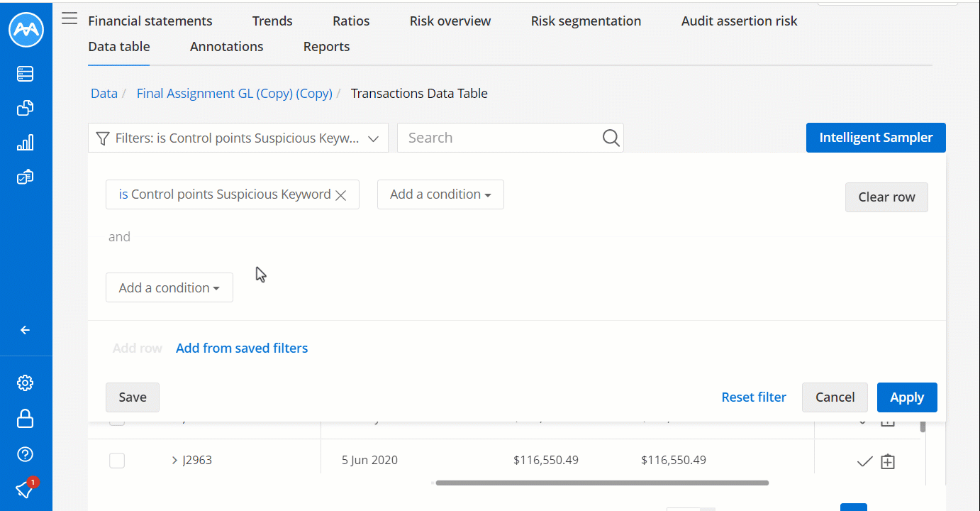Open Final Assignment GL (Copy) (Copy) breadcrumb
The height and width of the screenshot is (511, 980).
tap(235, 93)
